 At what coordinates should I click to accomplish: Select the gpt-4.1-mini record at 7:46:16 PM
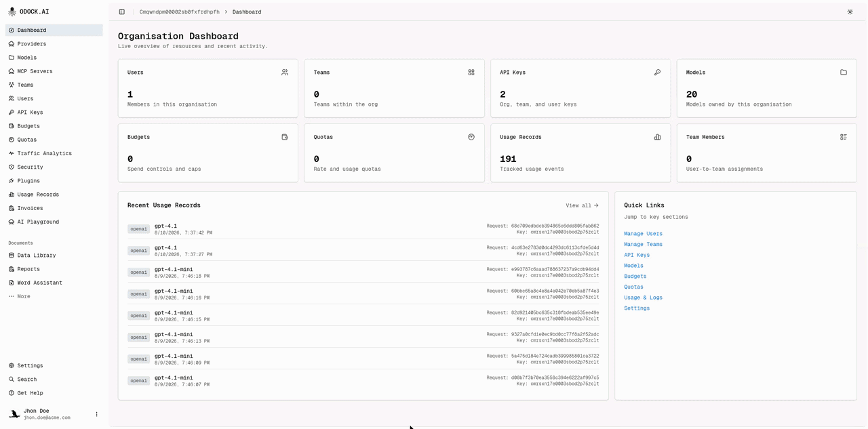tap(363, 294)
